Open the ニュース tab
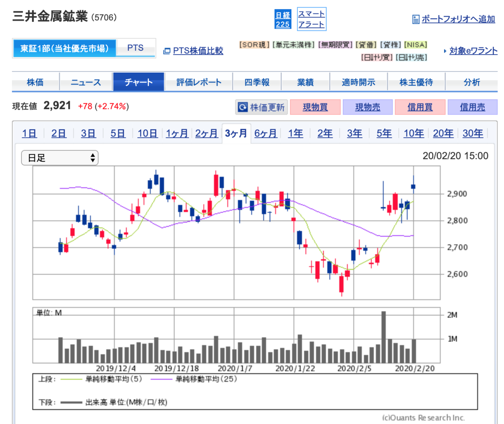The width and height of the screenshot is (504, 424). point(86,82)
